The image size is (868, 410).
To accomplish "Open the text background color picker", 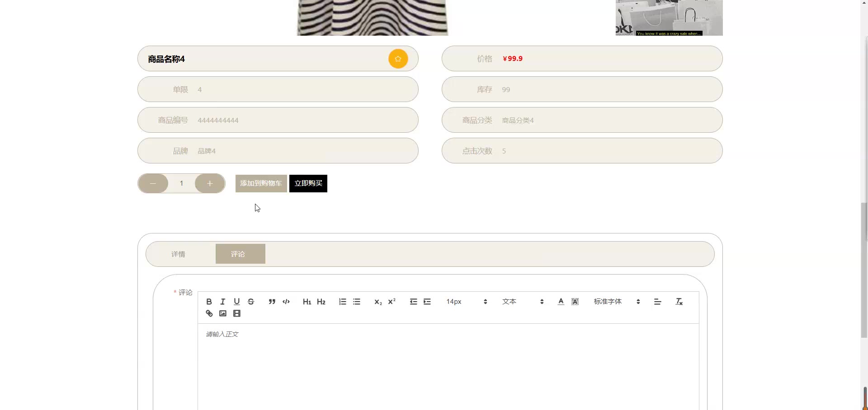I will pyautogui.click(x=575, y=302).
